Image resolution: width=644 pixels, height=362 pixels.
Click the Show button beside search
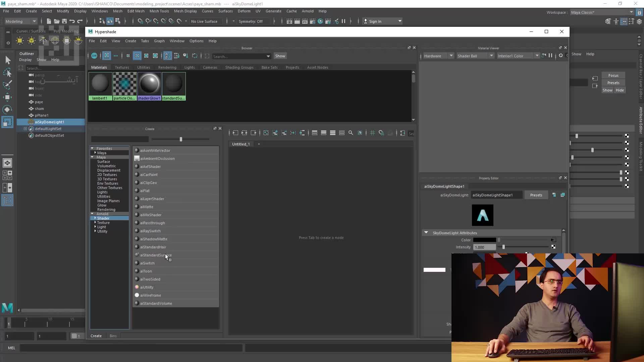(x=280, y=56)
